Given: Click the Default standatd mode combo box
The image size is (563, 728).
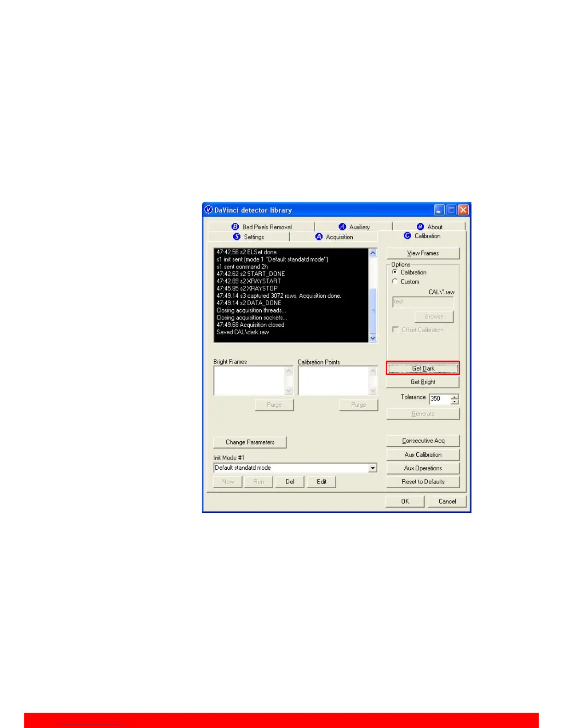Looking at the screenshot, I should (x=295, y=468).
